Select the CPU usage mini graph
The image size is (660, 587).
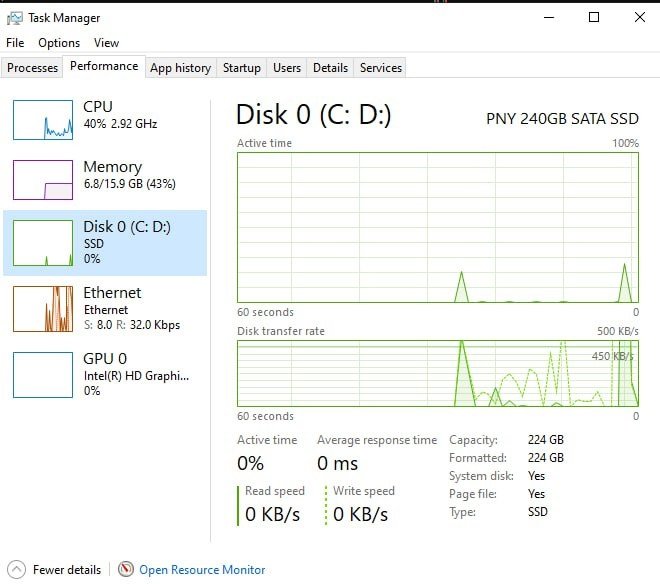(x=43, y=120)
